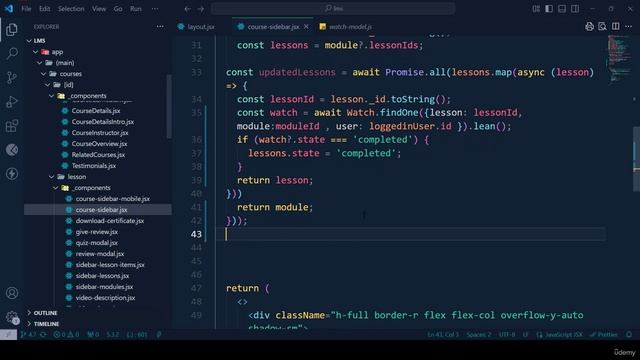Show more menu items ellipsis
The width and height of the screenshot is (640, 360).
click(x=155, y=9)
